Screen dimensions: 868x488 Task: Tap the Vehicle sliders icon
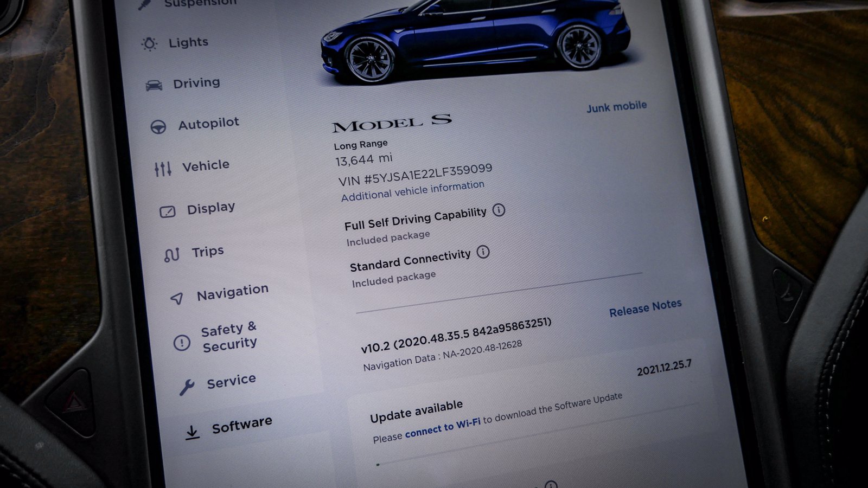[163, 169]
